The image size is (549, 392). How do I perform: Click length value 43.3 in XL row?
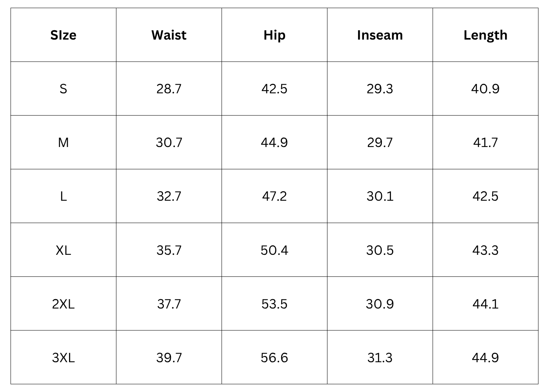pyautogui.click(x=485, y=250)
